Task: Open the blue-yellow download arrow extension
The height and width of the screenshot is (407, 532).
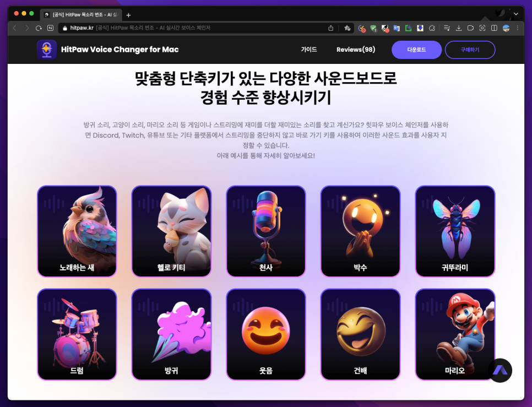Action: coord(420,28)
